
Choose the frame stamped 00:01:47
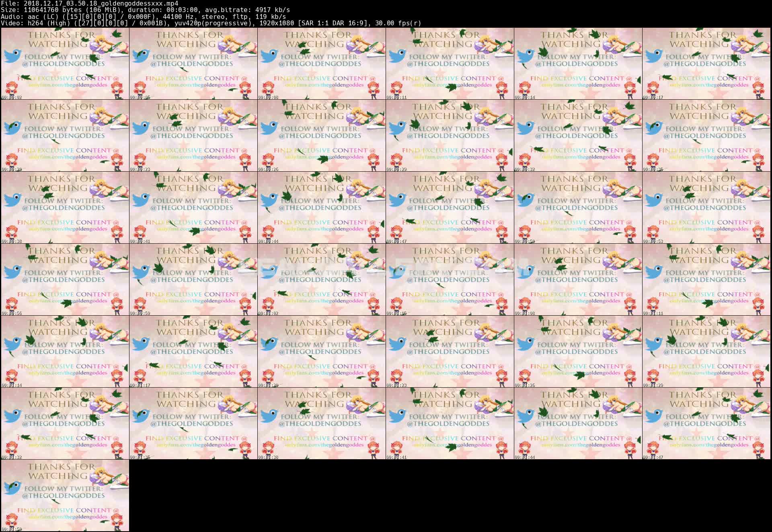(706, 423)
